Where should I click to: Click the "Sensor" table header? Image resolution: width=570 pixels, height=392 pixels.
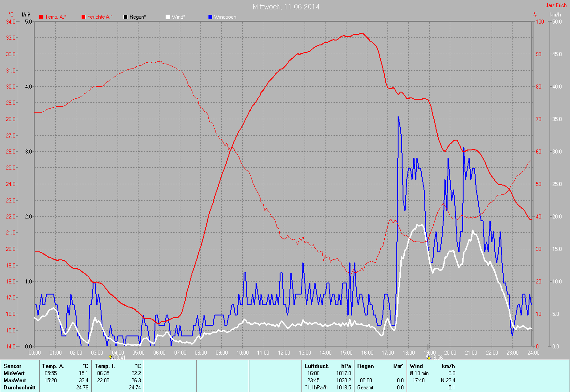[12, 366]
